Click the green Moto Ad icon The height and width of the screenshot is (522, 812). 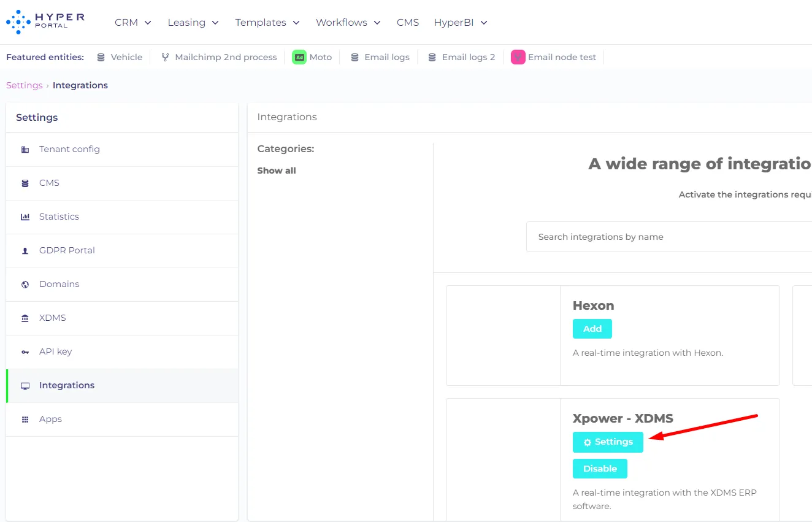tap(299, 57)
